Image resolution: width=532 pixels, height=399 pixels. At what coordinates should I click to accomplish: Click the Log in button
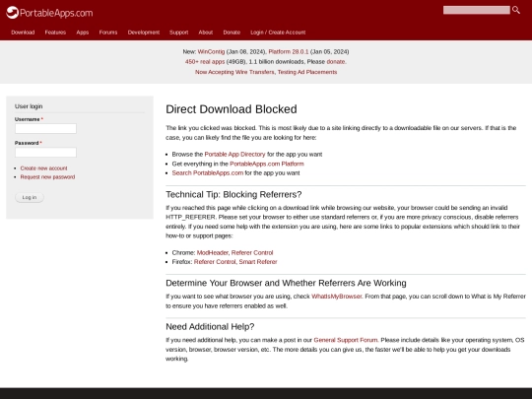[x=30, y=197]
